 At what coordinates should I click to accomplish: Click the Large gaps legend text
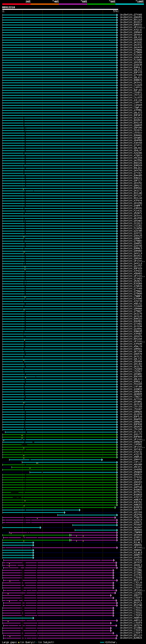tap(10, 642)
